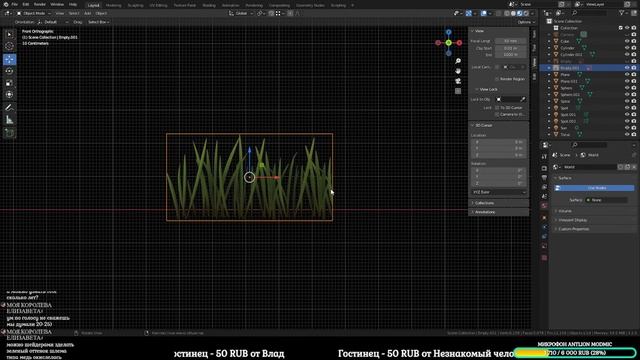Click the Use Nodes button
Viewport: 640px width, 360px height.
pyautogui.click(x=594, y=188)
